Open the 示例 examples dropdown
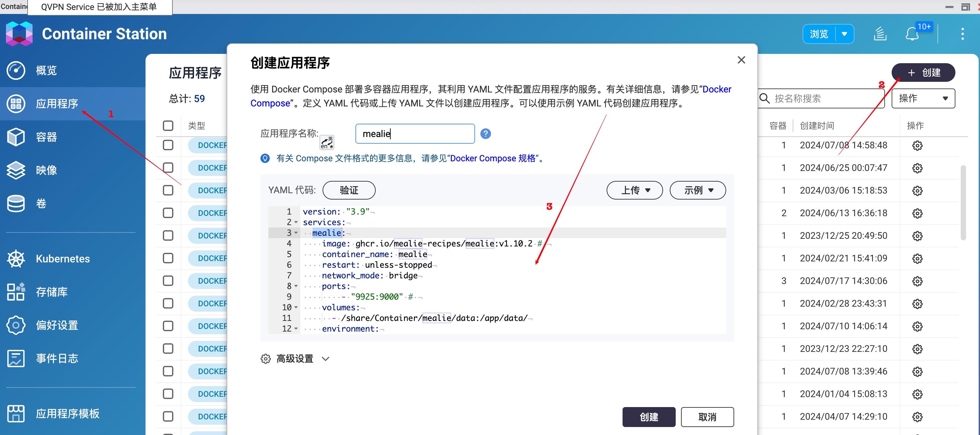980x435 pixels. pos(698,190)
